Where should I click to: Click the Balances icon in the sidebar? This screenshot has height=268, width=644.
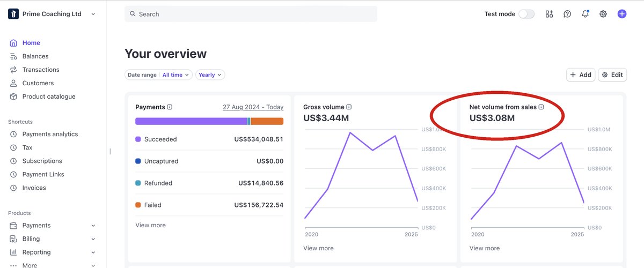point(13,56)
